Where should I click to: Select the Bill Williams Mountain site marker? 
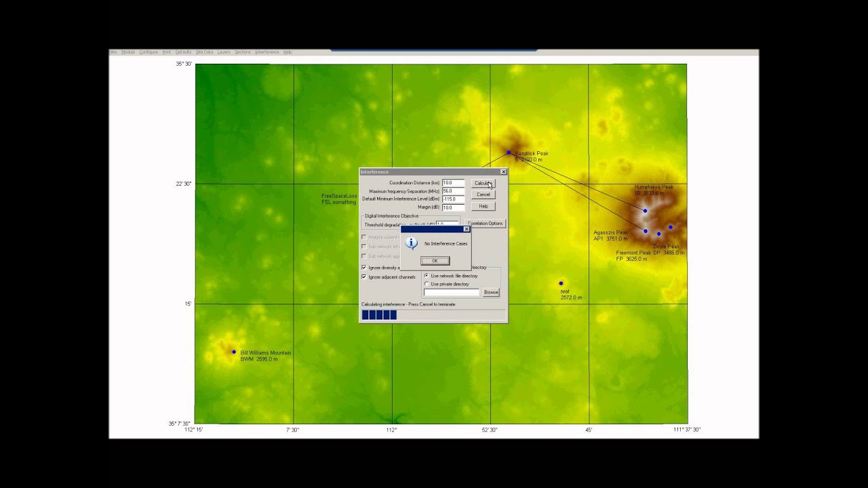coord(234,352)
